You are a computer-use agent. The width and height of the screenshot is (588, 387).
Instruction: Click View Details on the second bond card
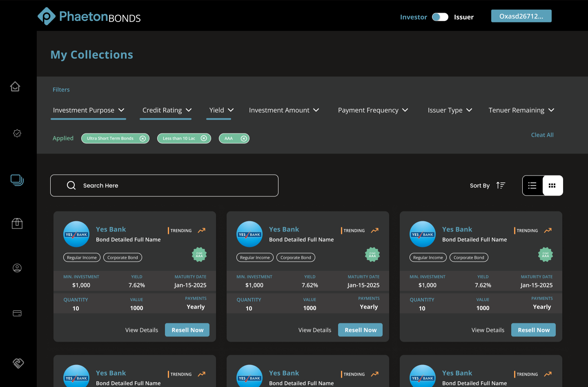coord(315,330)
